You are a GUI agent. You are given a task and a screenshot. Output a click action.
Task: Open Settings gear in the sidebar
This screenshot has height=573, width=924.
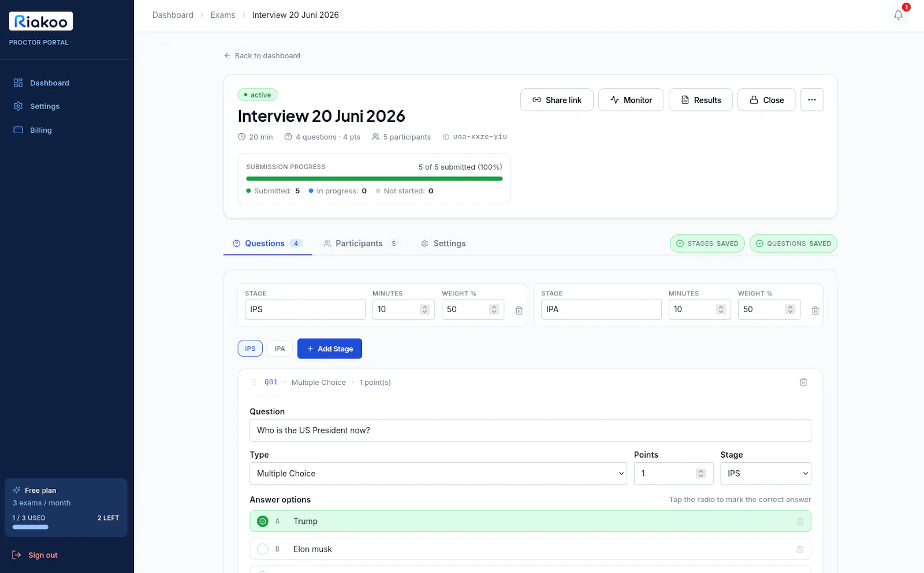pyautogui.click(x=18, y=106)
